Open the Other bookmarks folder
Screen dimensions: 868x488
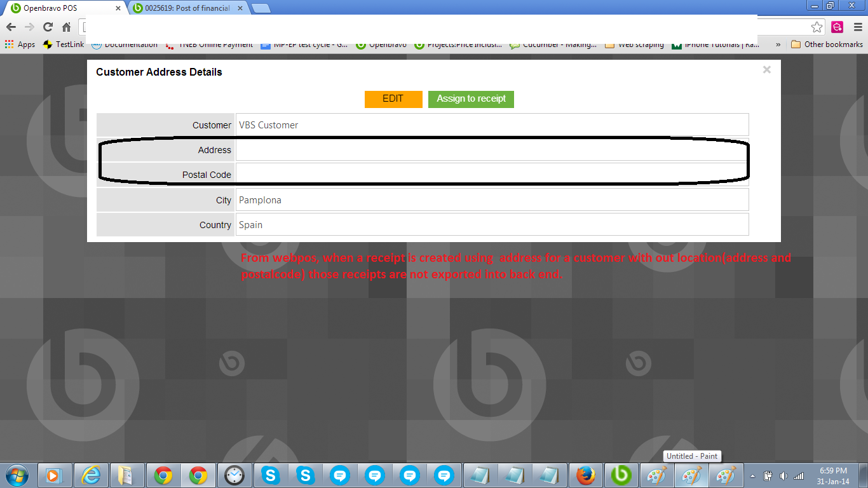[827, 44]
